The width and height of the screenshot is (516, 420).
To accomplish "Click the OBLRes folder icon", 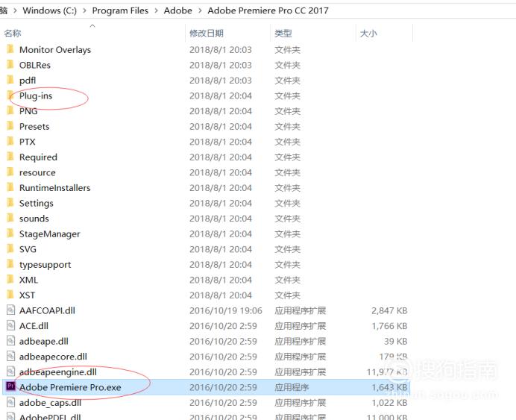I will [10, 65].
